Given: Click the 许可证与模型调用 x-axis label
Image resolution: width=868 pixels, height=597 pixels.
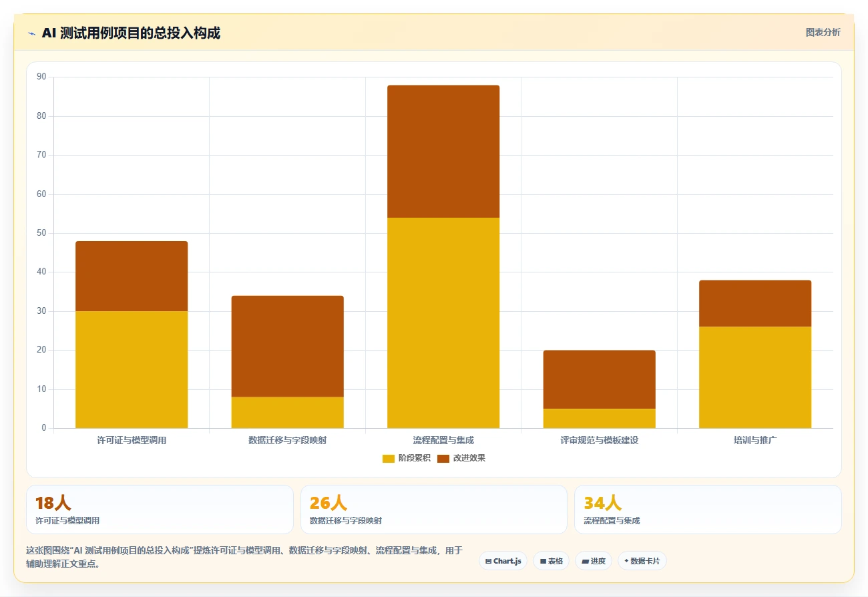Looking at the screenshot, I should pos(132,441).
